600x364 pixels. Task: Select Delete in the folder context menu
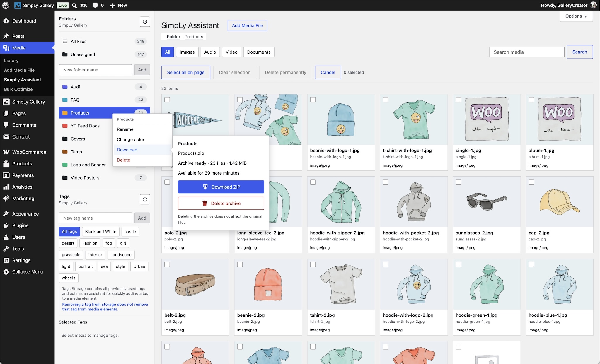pyautogui.click(x=142, y=160)
